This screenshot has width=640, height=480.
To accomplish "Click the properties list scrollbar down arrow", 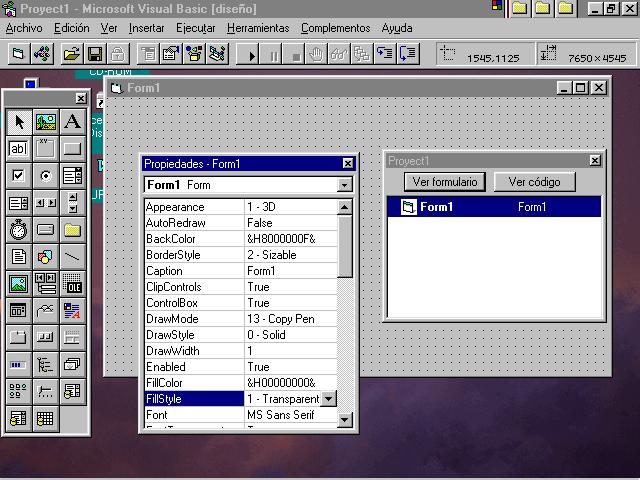I will [x=344, y=420].
